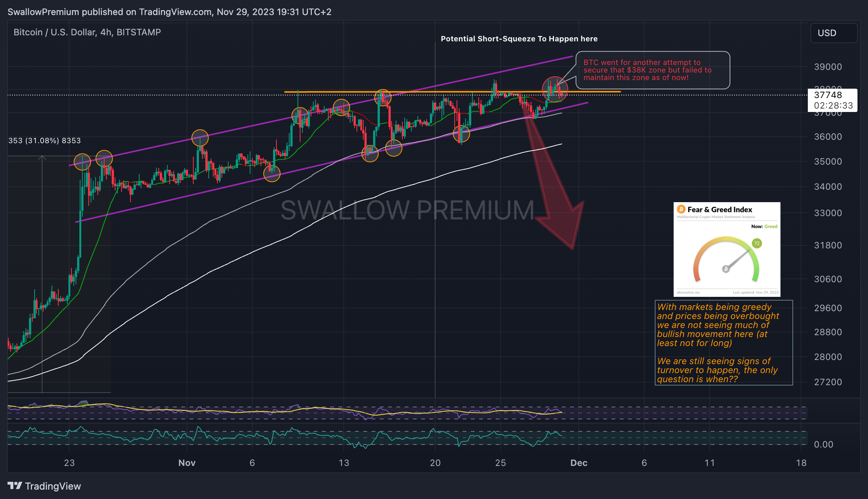
Task: Click the orange 'With markets being greedy' note
Action: point(718,325)
